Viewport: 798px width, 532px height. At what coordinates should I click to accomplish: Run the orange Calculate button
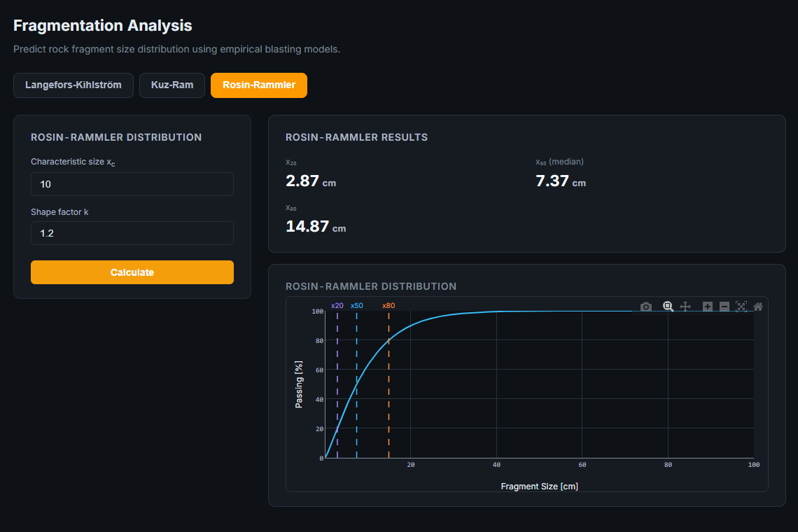click(132, 272)
